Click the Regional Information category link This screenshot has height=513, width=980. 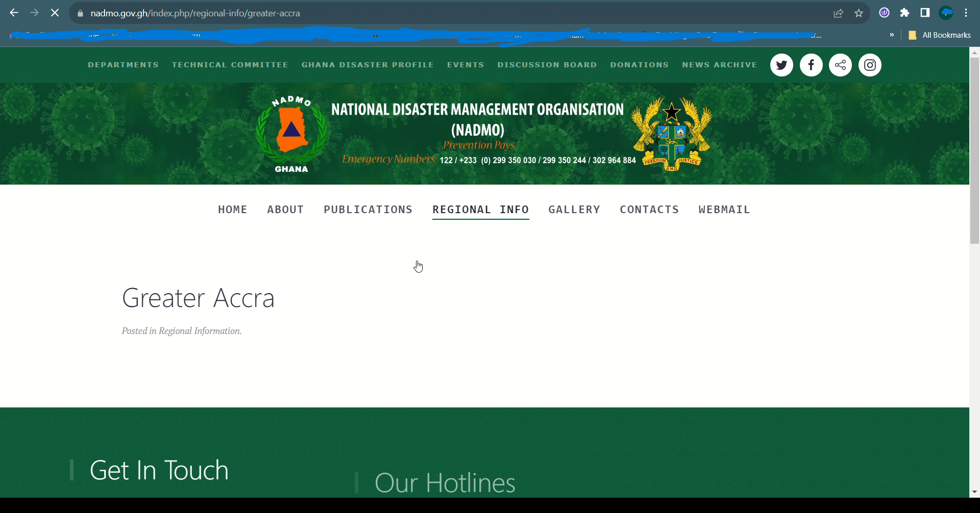point(199,331)
